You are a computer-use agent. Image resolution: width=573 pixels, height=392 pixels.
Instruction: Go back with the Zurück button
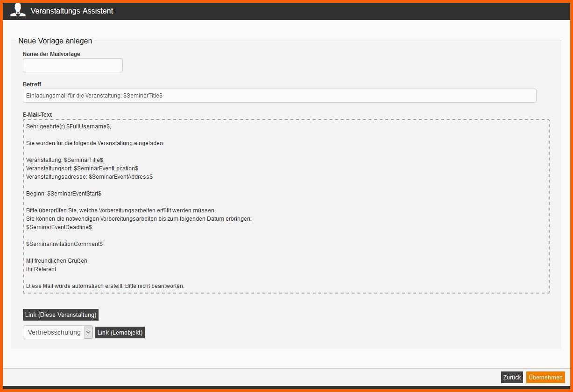coord(512,377)
